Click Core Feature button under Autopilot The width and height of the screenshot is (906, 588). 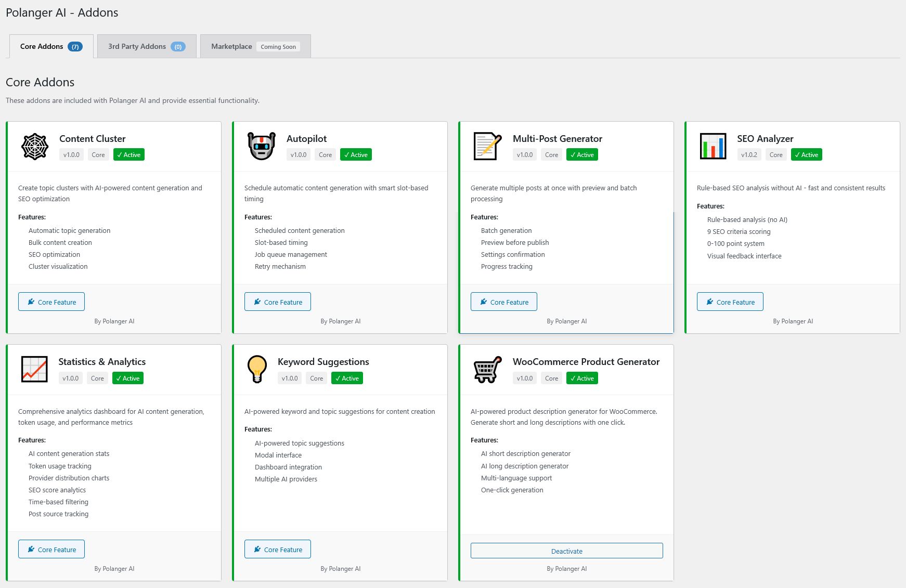click(278, 302)
